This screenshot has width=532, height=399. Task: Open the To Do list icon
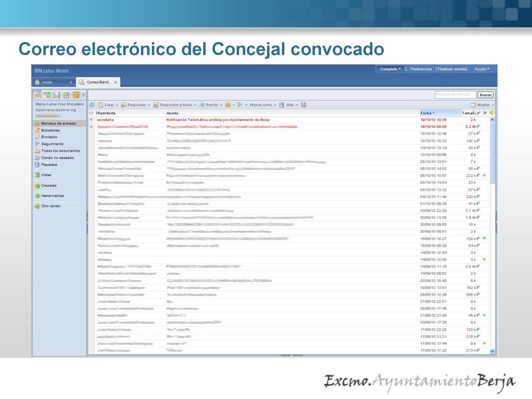pyautogui.click(x=66, y=95)
